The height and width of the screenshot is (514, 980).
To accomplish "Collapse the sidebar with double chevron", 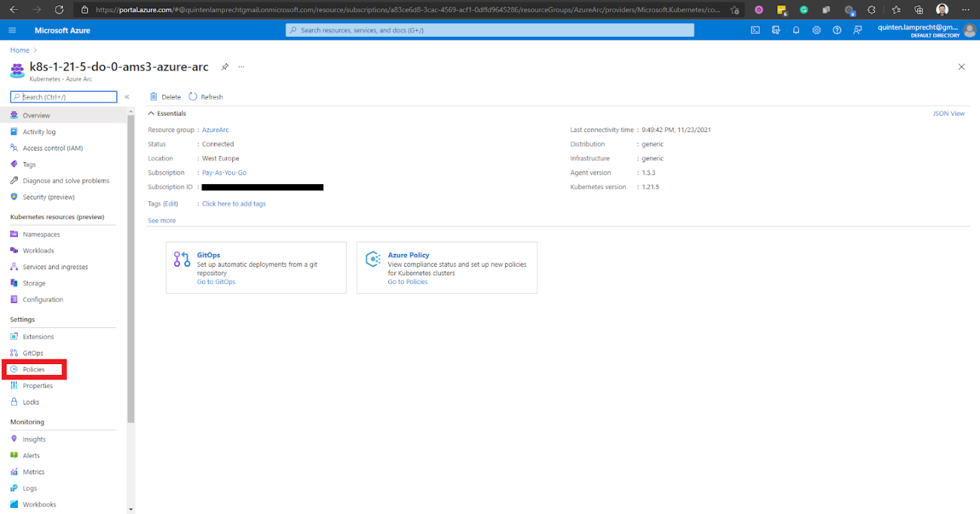I will 127,97.
